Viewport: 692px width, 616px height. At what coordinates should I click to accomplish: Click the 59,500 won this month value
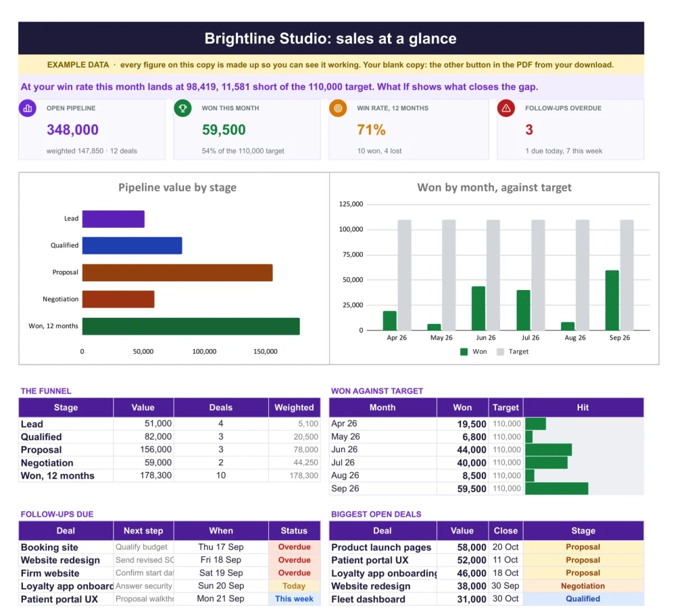point(224,130)
